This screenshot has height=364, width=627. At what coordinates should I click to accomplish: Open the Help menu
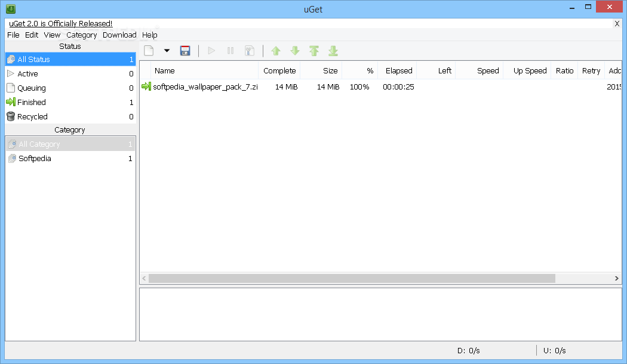[x=149, y=35]
